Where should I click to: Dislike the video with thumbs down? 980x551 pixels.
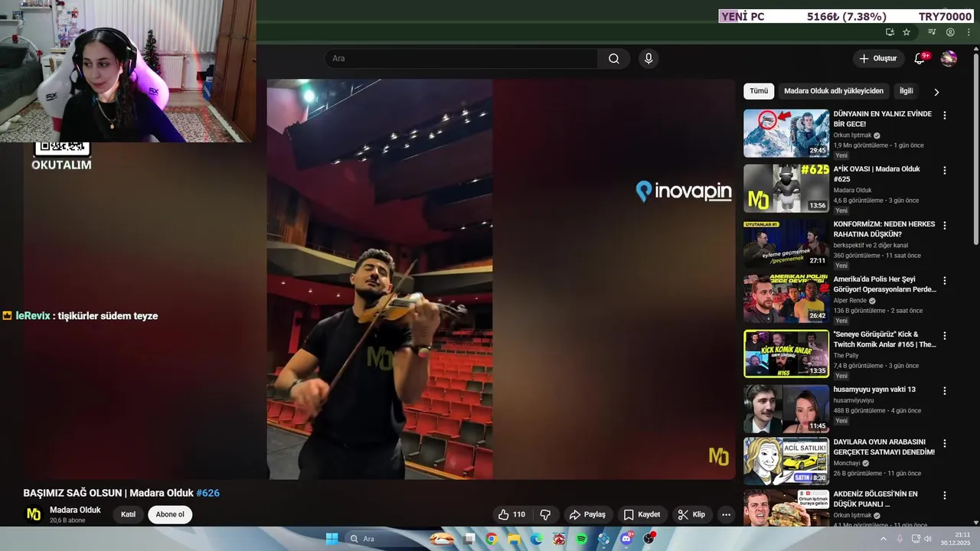(x=546, y=514)
